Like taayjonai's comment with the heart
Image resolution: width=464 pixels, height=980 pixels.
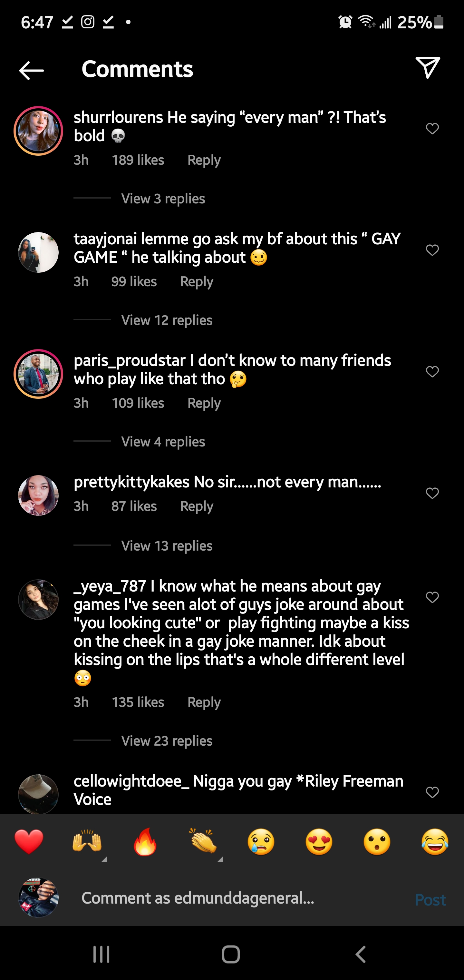[x=432, y=250]
